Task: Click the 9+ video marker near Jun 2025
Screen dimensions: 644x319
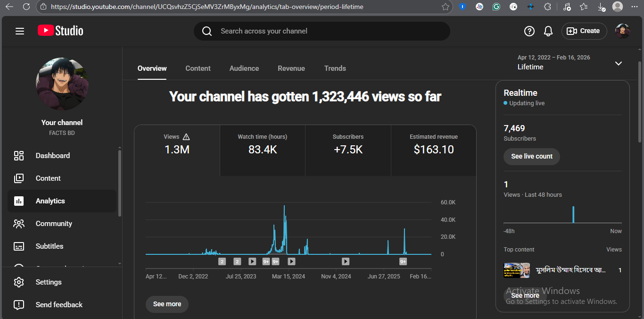Action: click(x=403, y=261)
